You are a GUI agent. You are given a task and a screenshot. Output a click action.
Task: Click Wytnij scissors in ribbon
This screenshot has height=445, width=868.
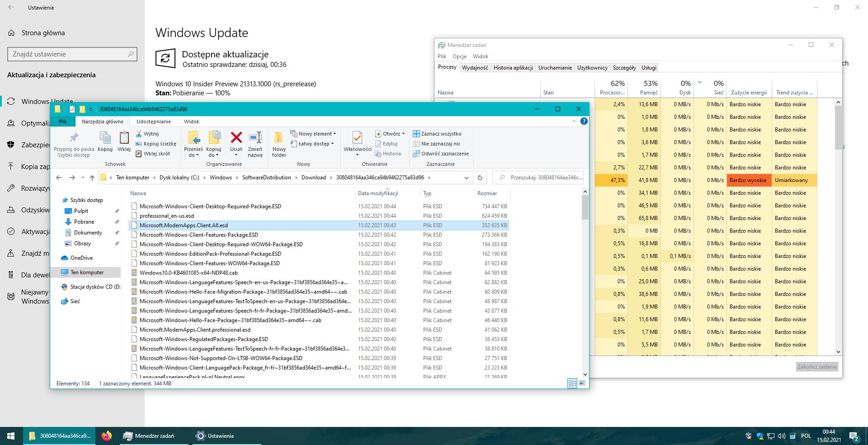(147, 134)
